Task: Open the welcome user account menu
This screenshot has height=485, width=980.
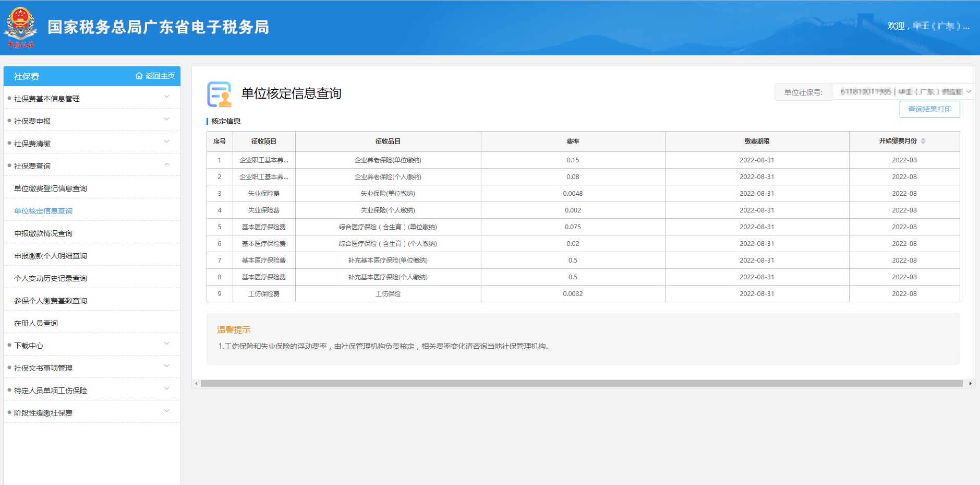Action: pos(928,26)
